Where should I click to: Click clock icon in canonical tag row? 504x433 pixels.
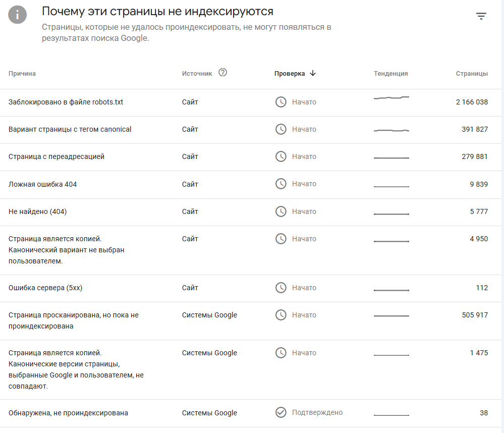click(x=281, y=129)
